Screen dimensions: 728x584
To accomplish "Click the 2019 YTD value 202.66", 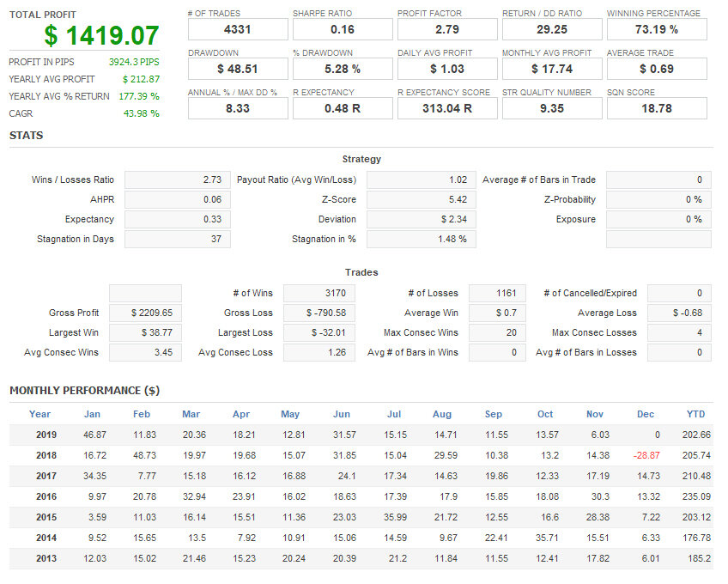I will (x=696, y=435).
